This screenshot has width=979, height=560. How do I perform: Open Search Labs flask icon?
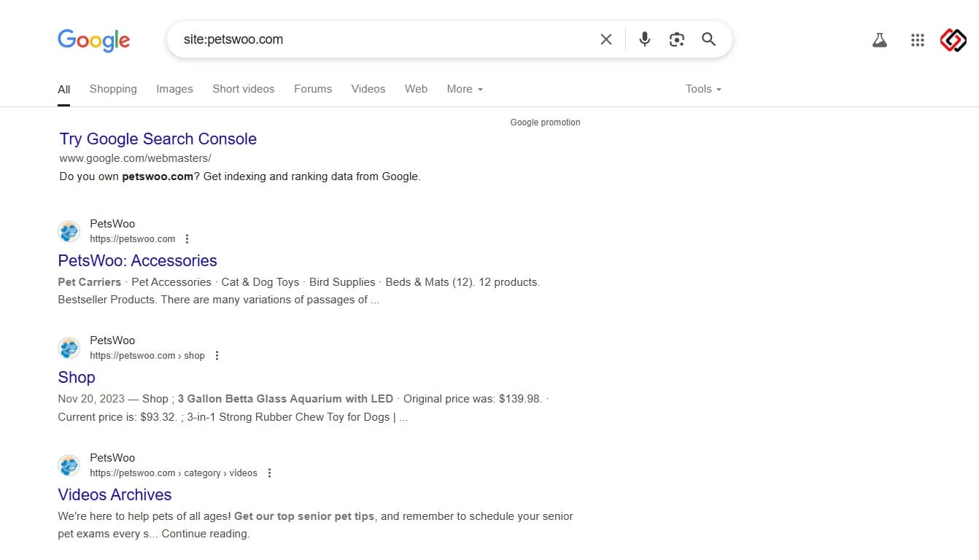click(880, 41)
